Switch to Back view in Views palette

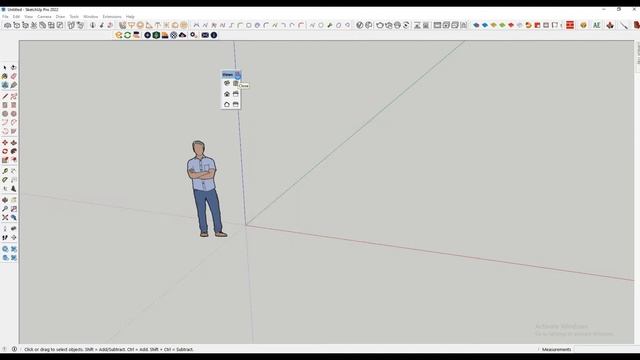[x=227, y=104]
